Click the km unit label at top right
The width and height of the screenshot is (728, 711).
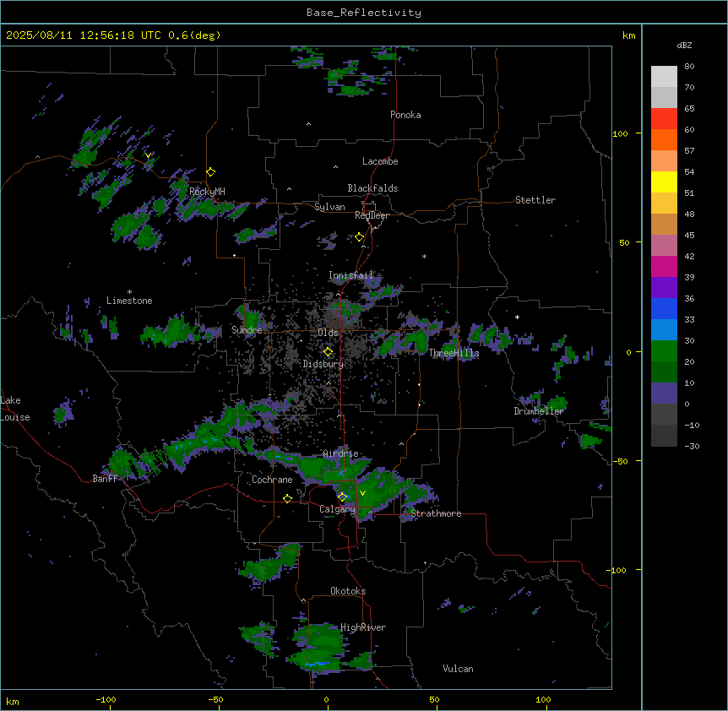[x=628, y=35]
